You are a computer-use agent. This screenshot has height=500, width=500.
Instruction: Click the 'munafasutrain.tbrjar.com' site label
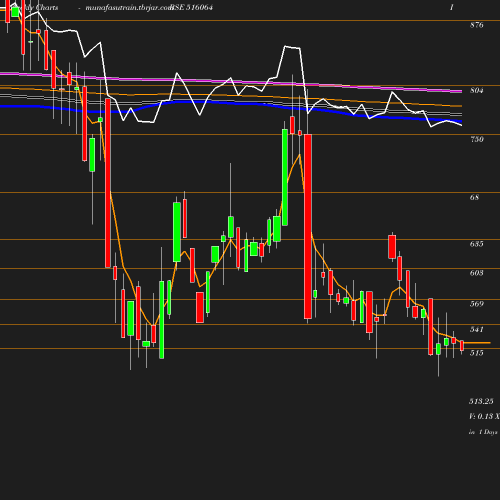(x=129, y=8)
